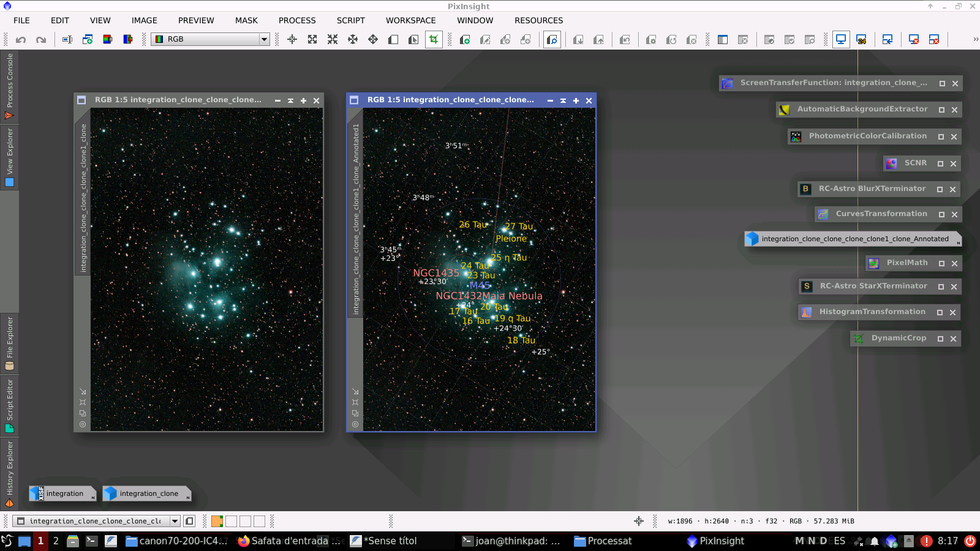Select the DynamicCrop tool icon on the toolbar
Viewport: 980px width, 551px height.
[434, 39]
